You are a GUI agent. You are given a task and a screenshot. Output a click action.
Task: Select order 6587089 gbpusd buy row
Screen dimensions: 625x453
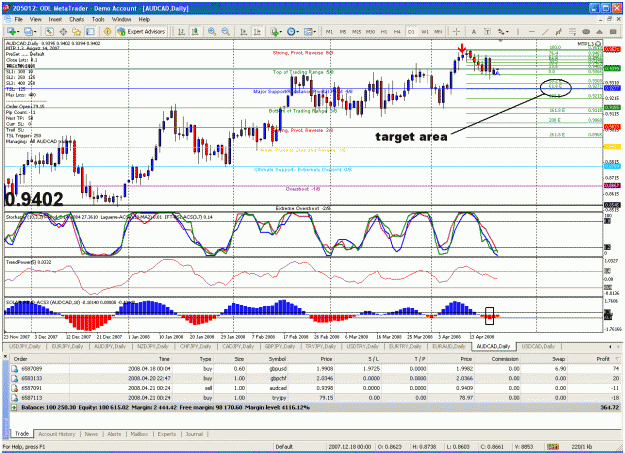[315, 368]
